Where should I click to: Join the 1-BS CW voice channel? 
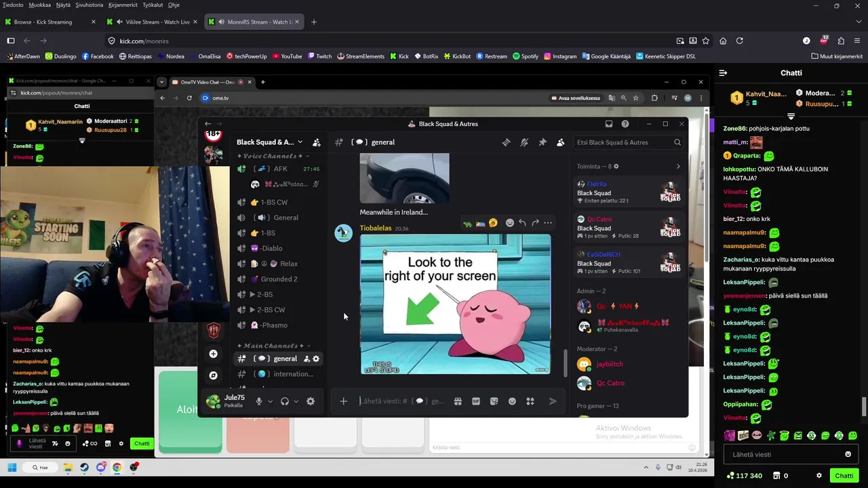pyautogui.click(x=278, y=202)
